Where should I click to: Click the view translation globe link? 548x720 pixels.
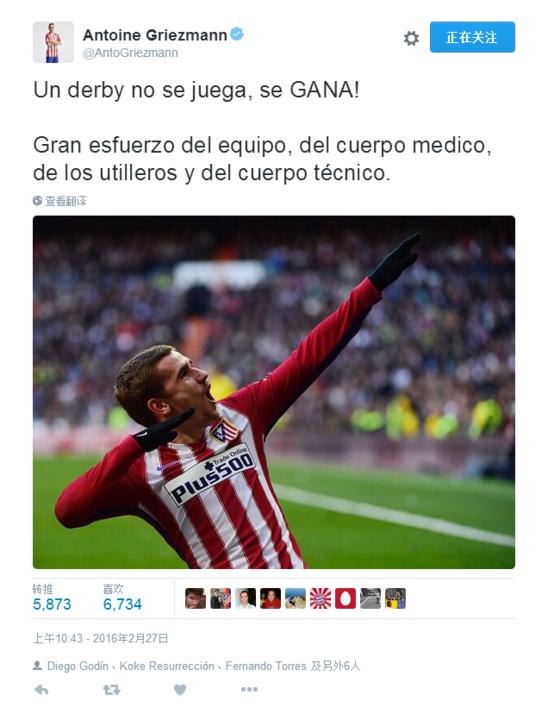pyautogui.click(x=60, y=201)
